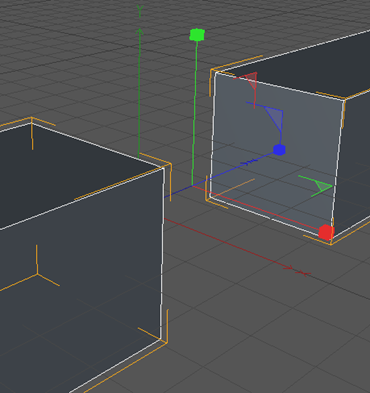Click the world Y axis label
This screenshot has width=370, height=393.
click(x=140, y=11)
